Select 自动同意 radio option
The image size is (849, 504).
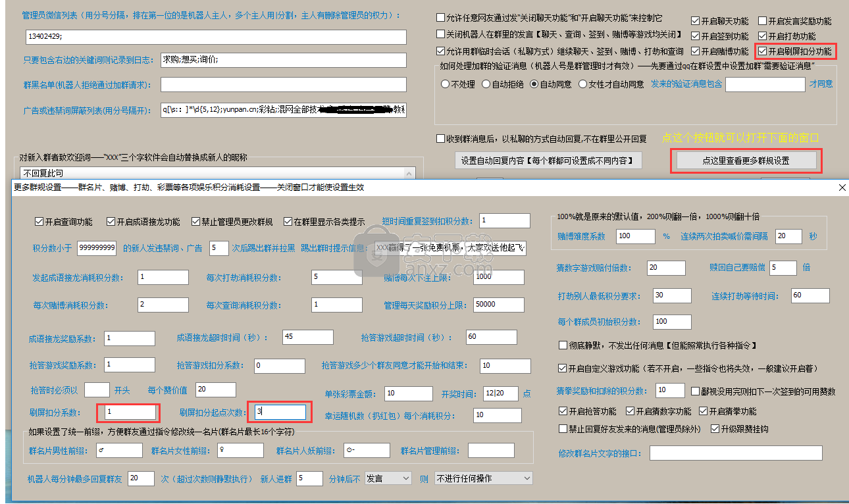tap(534, 84)
